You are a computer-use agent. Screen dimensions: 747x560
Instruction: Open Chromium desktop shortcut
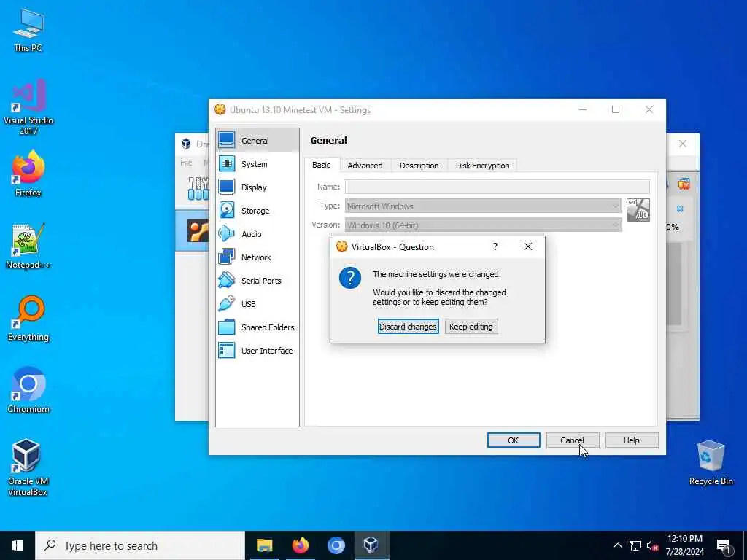pos(28,391)
